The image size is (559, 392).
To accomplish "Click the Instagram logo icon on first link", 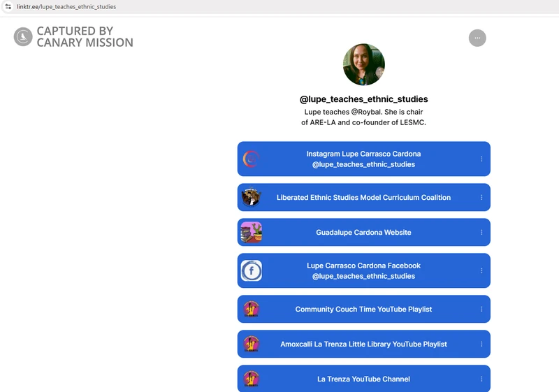I will [252, 159].
